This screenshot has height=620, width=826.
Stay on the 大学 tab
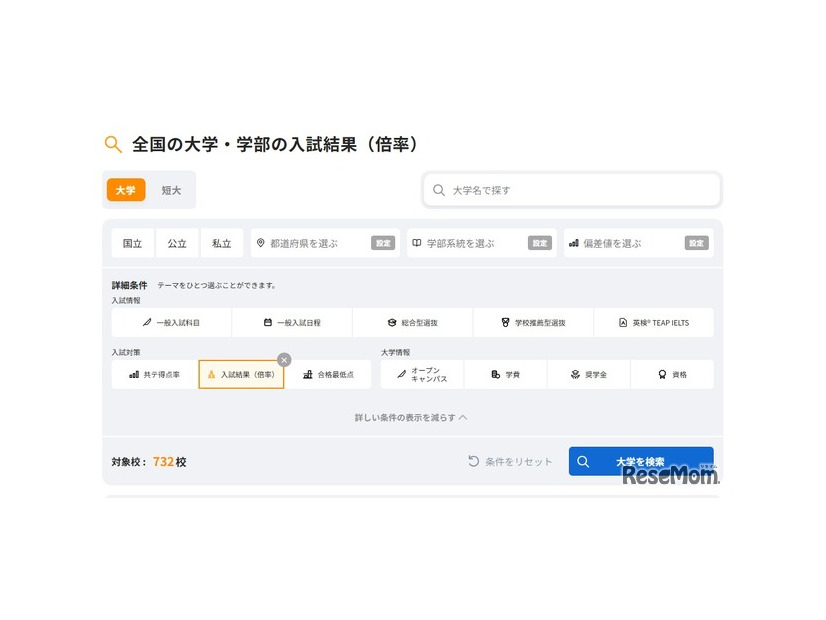pyautogui.click(x=125, y=189)
